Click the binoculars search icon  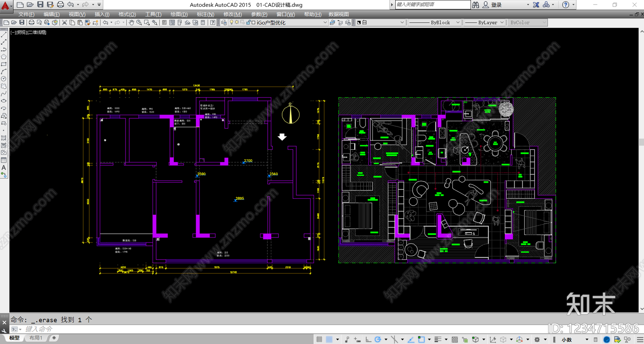pyautogui.click(x=476, y=5)
